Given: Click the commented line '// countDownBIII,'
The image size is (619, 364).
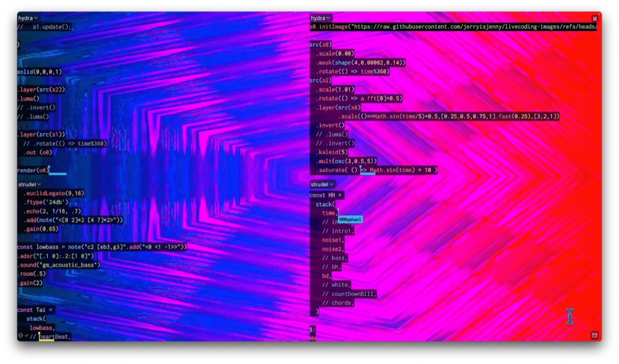Looking at the screenshot, I should [349, 294].
